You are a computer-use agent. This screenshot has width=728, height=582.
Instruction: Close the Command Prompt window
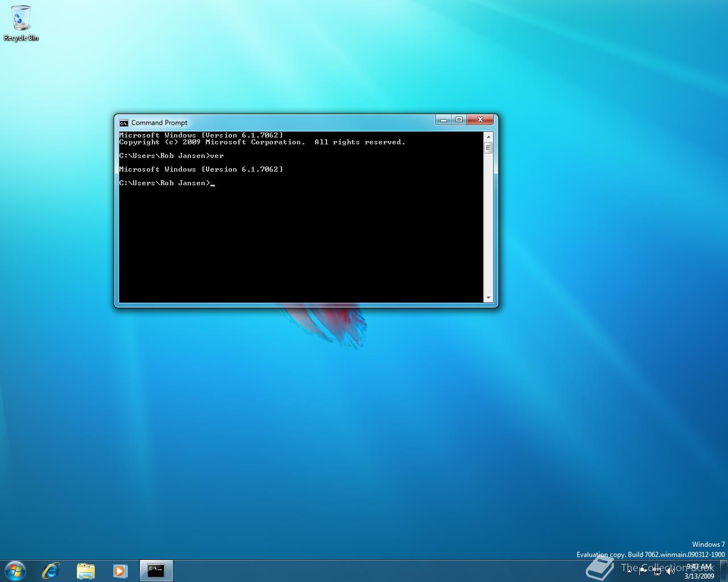[x=480, y=120]
